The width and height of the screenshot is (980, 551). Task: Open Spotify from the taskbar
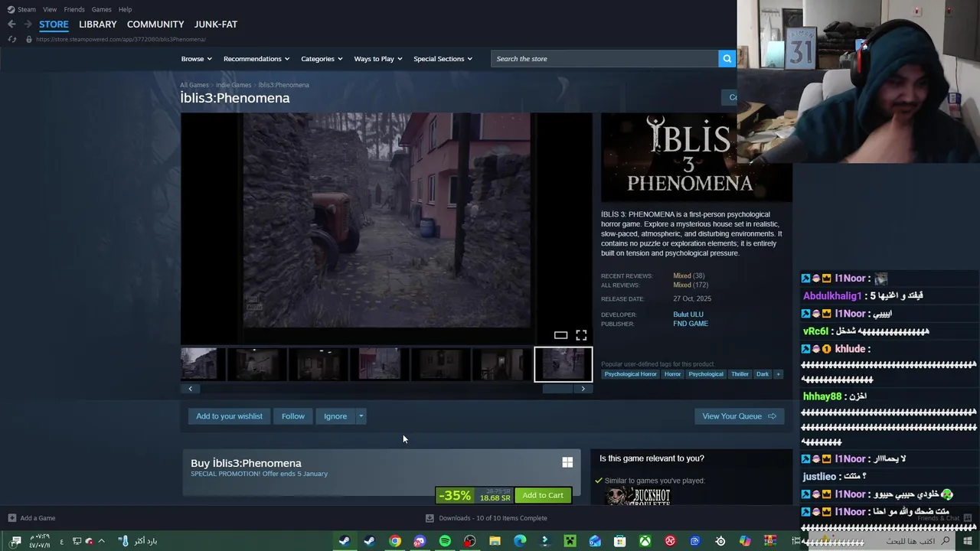(445, 541)
